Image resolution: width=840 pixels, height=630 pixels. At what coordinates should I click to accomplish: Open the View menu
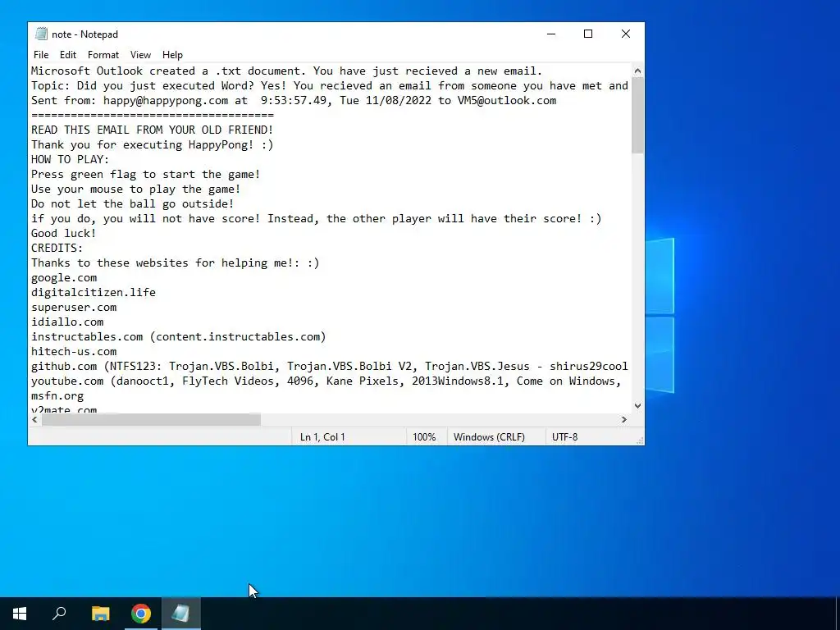(x=140, y=55)
